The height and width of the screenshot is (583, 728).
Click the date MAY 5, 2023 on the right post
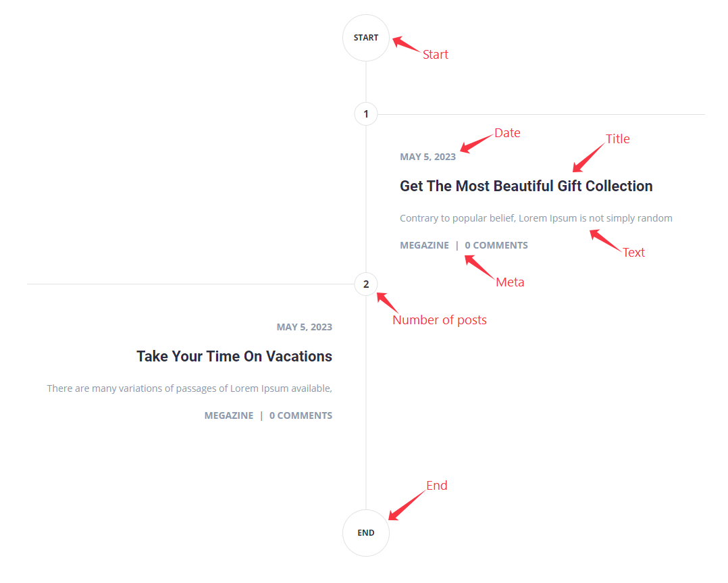[x=427, y=156]
